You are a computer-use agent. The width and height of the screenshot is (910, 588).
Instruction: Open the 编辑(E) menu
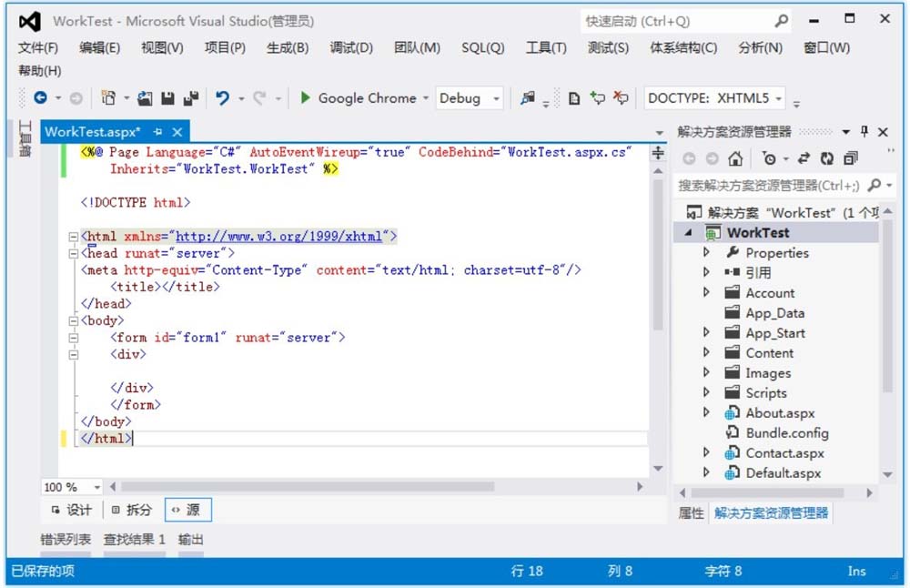pos(100,47)
